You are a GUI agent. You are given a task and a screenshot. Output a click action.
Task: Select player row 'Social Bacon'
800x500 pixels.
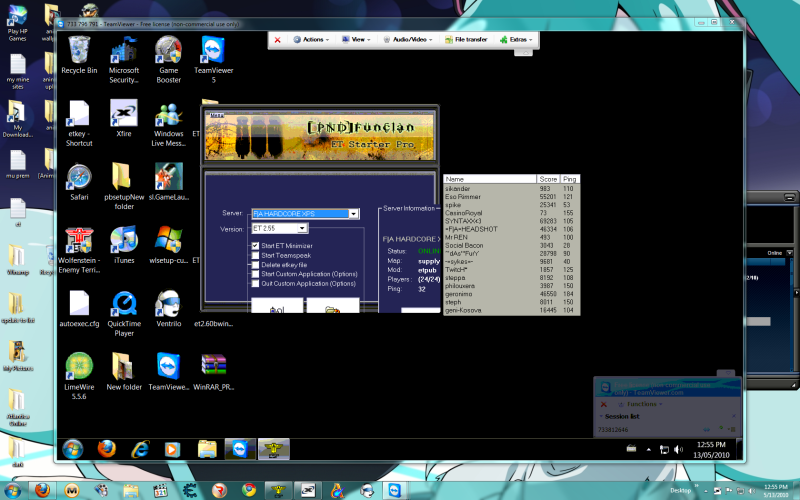(x=512, y=245)
